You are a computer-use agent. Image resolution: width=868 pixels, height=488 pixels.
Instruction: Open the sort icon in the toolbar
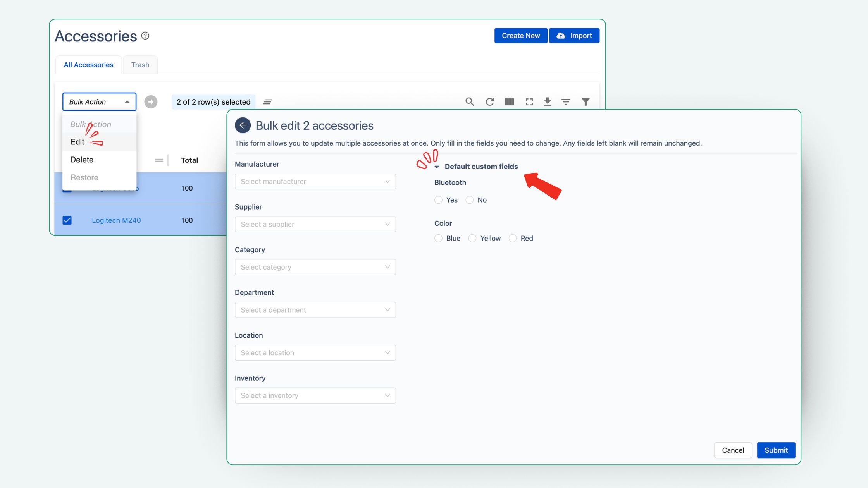click(566, 101)
